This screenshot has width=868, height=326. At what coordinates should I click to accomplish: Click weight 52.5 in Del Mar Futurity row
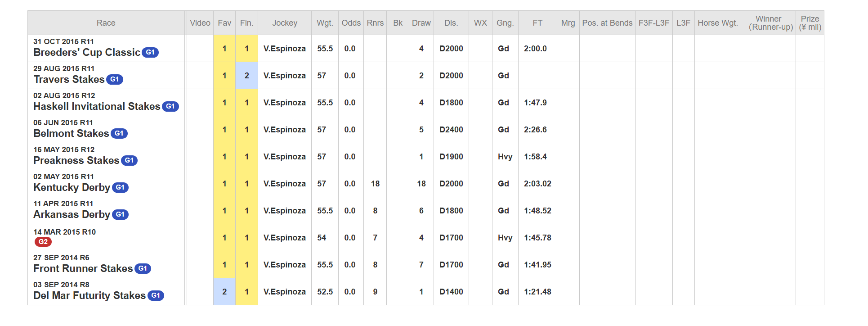click(325, 292)
